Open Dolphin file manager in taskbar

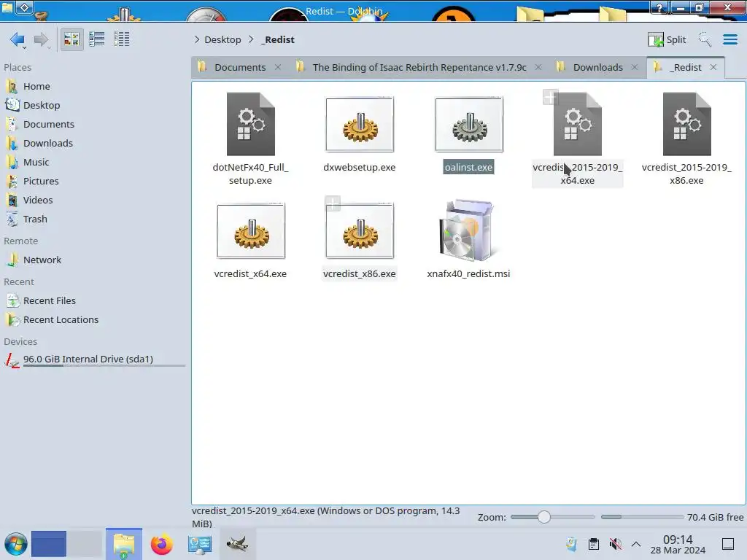[124, 544]
